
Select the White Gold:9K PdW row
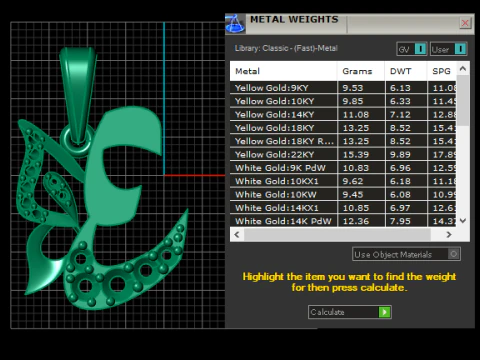(343, 168)
